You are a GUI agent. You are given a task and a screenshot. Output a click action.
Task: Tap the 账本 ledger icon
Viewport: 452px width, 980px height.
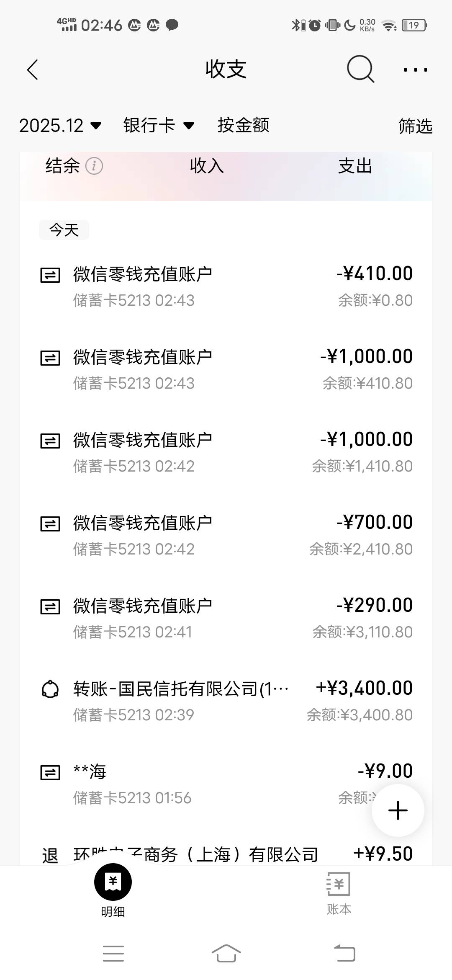point(338,884)
